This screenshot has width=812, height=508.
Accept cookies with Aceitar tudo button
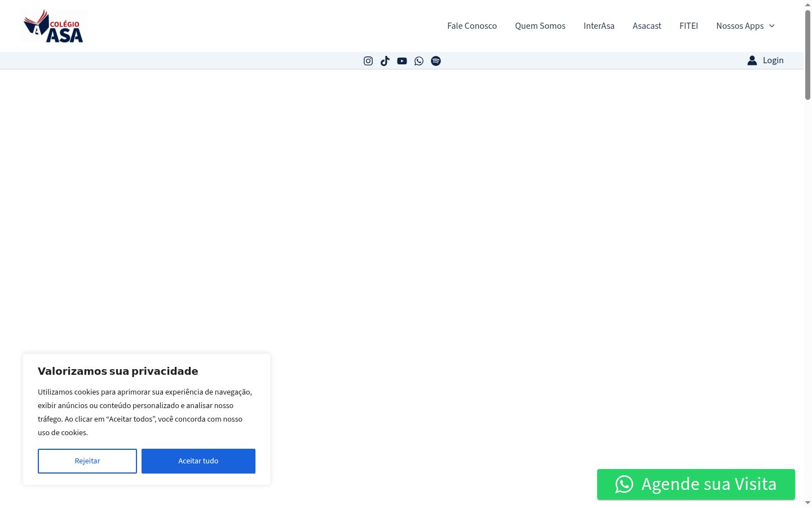point(198,461)
